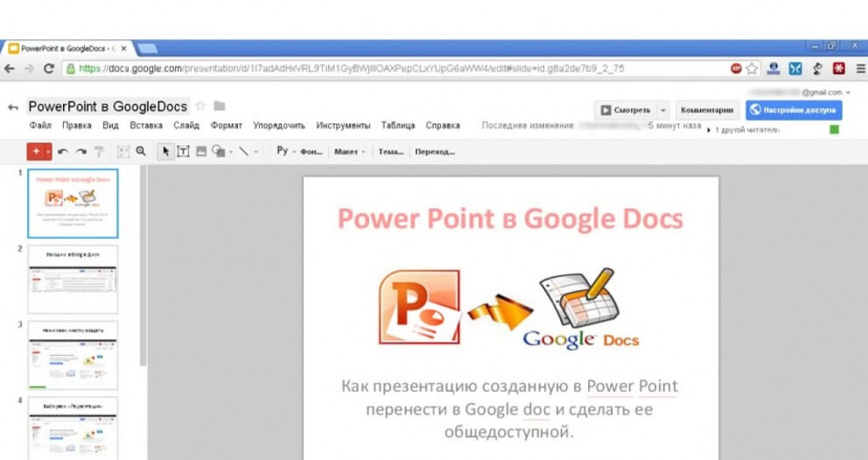Click the blue Настройки доступа button
868x460 pixels.
(x=794, y=110)
